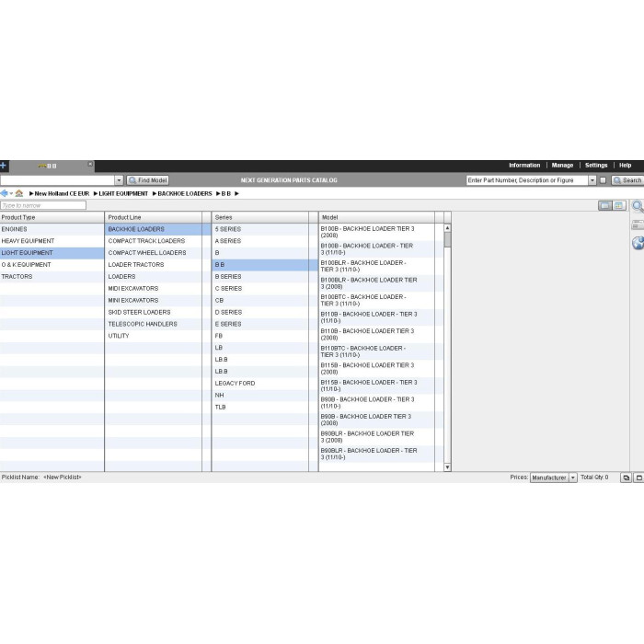Select COMPACT WHEEL LOADERS product line
Screen dimensions: 644x644
tap(154, 253)
